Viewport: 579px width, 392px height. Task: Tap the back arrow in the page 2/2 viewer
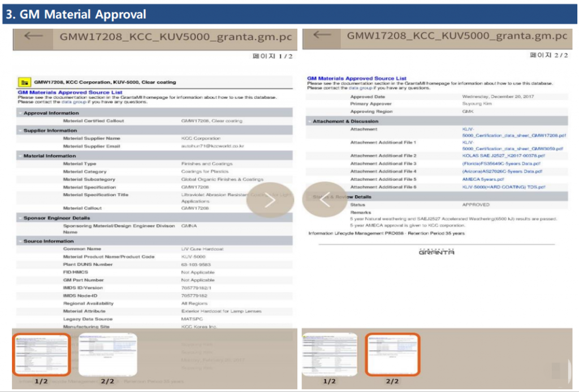click(322, 35)
